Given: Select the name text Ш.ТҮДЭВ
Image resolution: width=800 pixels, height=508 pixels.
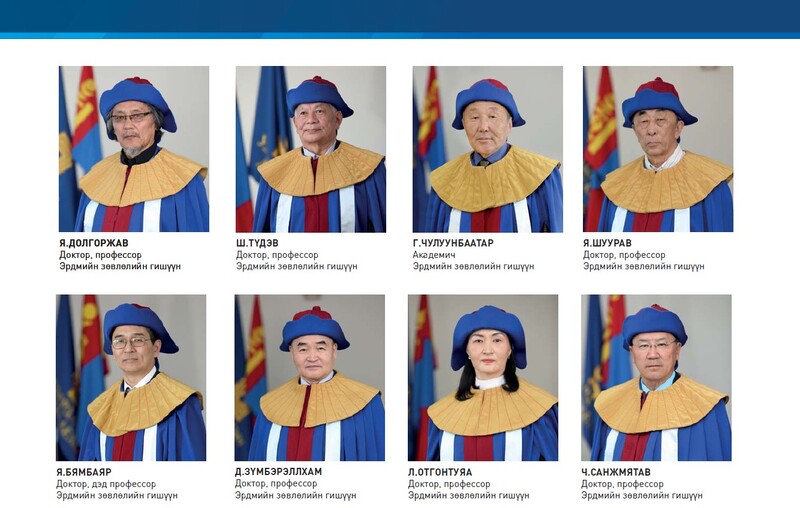Looking at the screenshot, I should (257, 243).
